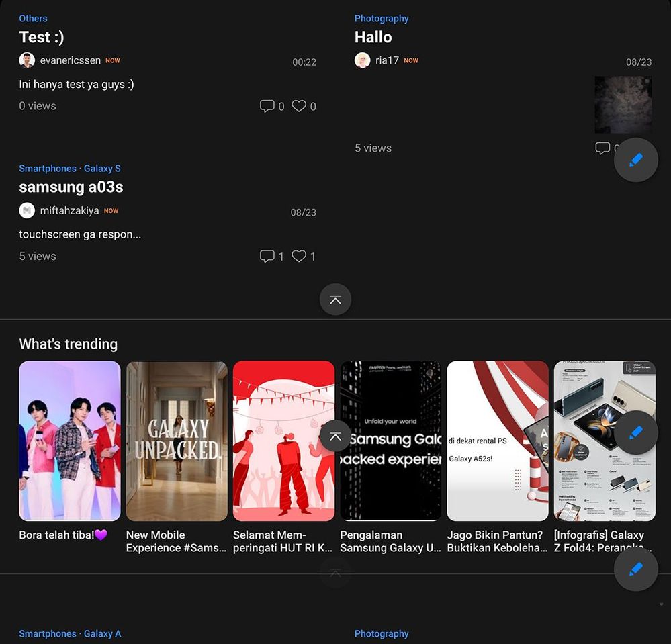
Task: Like the "Test :)" post with the heart icon
Action: 299,106
